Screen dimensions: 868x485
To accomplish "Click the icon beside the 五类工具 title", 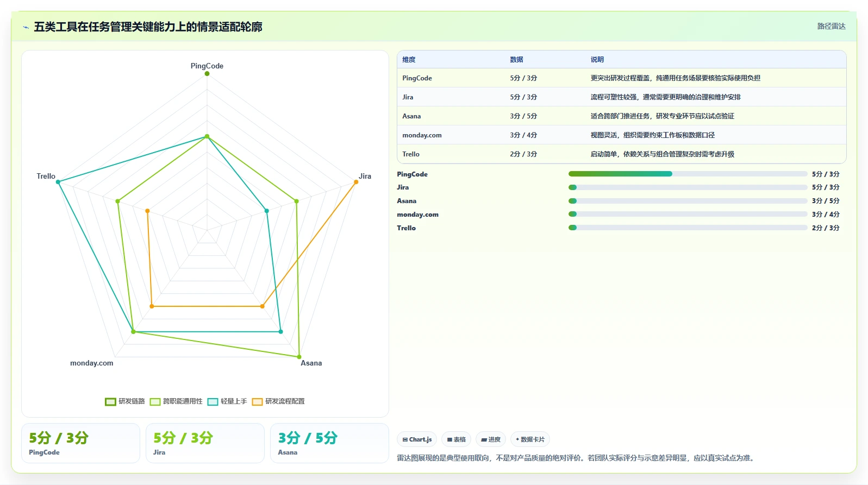I will (x=26, y=27).
